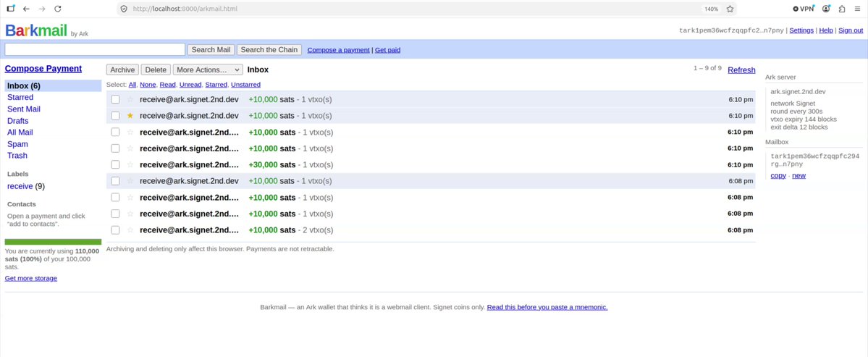Open the +30,000 sats payment

431,164
